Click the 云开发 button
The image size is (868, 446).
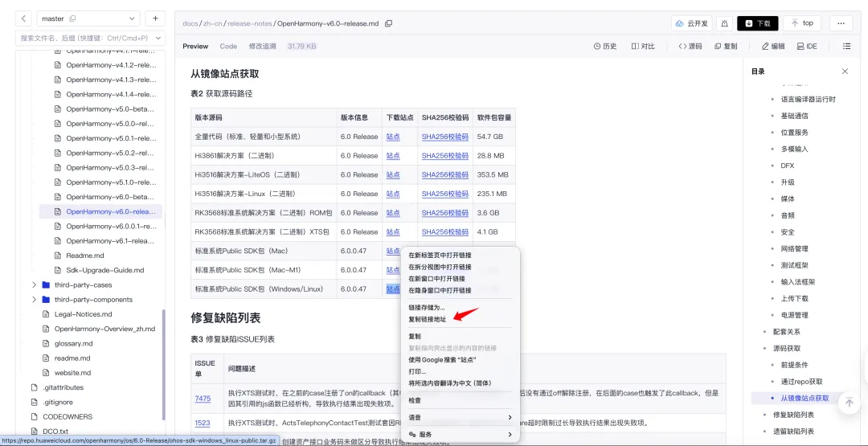pyautogui.click(x=691, y=23)
